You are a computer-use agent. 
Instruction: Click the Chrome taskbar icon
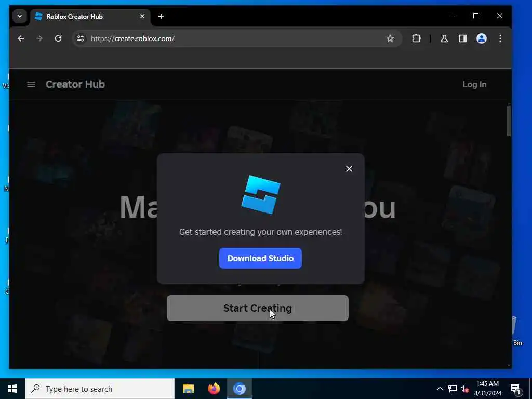pos(239,389)
